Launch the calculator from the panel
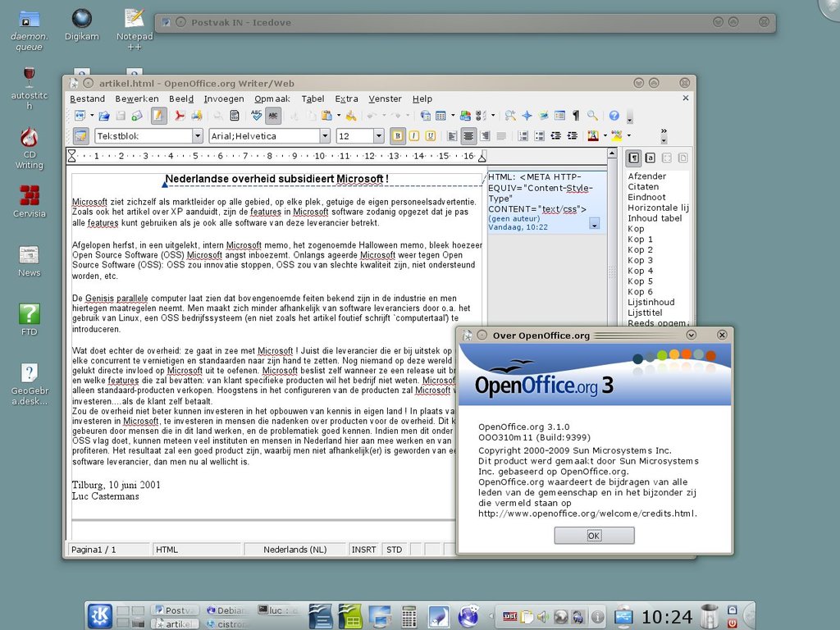The image size is (840, 630). 409,616
